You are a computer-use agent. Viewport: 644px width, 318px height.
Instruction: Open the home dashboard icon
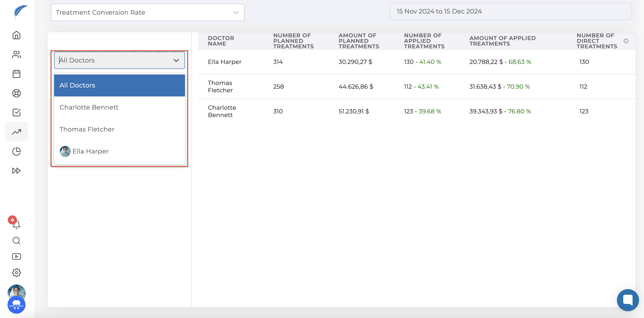[17, 35]
